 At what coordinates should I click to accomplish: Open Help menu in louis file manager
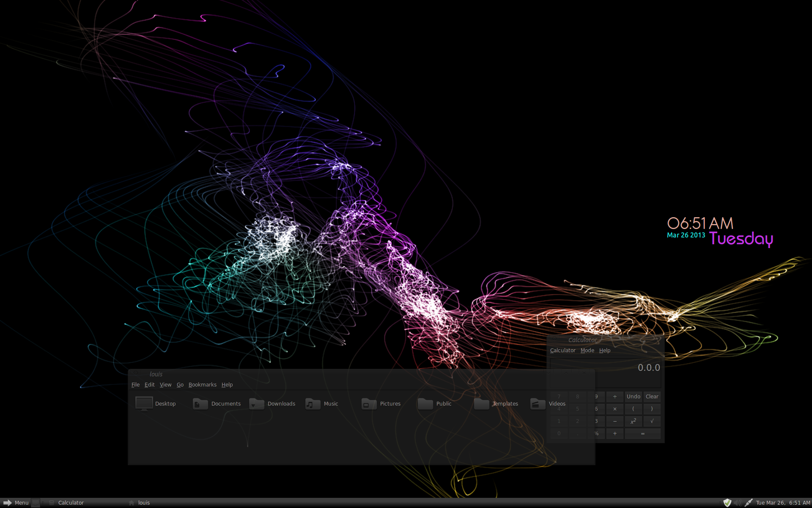[x=227, y=385]
